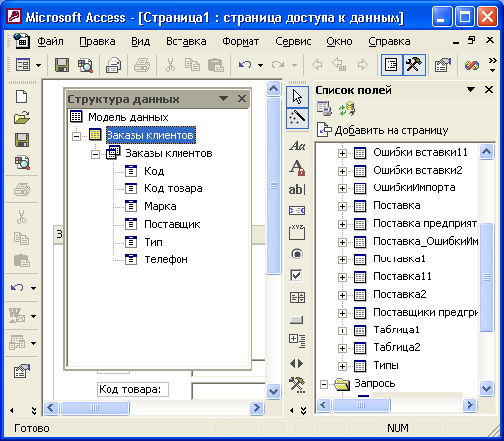Select the Expand control tool

point(297,341)
